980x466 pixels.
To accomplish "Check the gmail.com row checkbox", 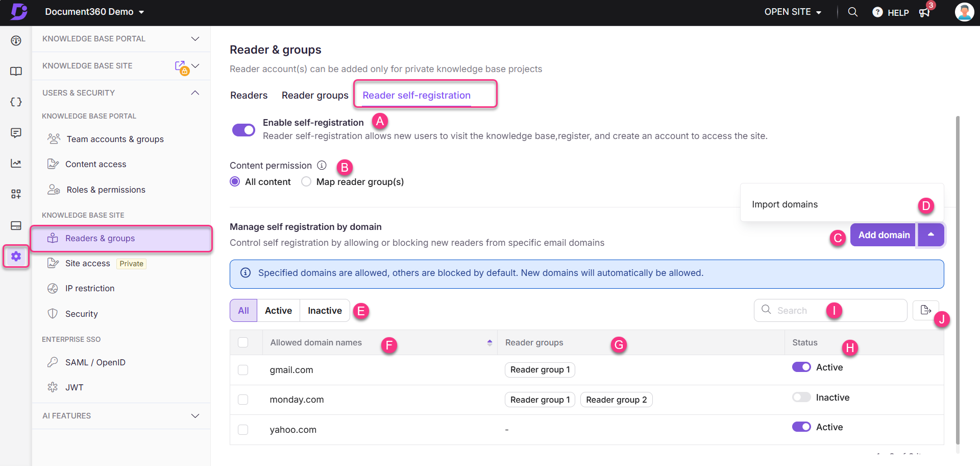I will point(243,370).
